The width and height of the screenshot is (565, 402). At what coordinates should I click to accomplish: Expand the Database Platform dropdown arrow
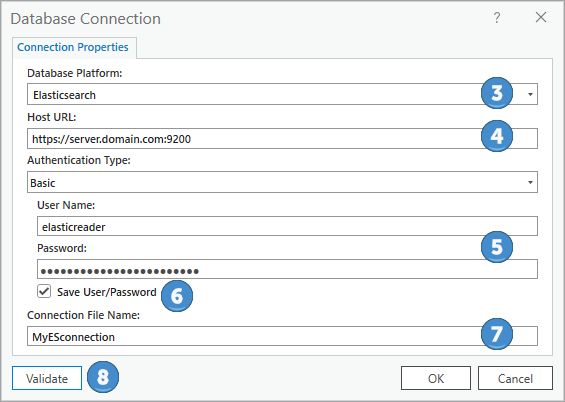(530, 94)
